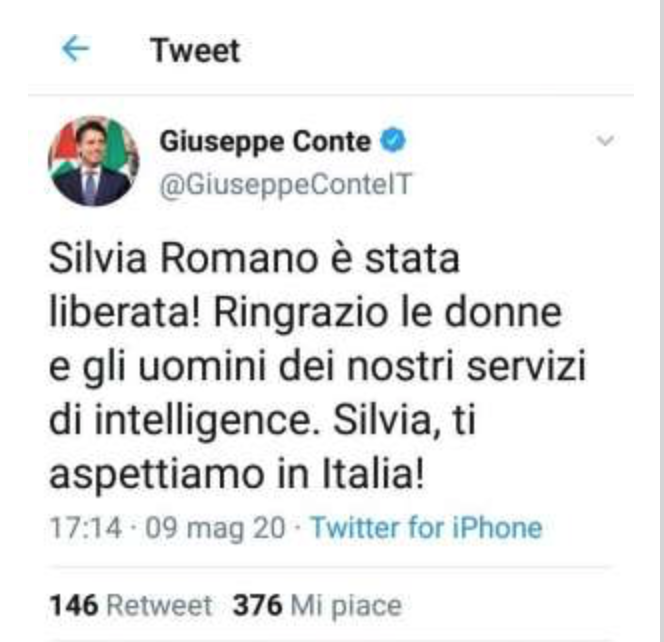
Task: Select the line 'Silvia Romano è stata'
Action: (x=254, y=258)
